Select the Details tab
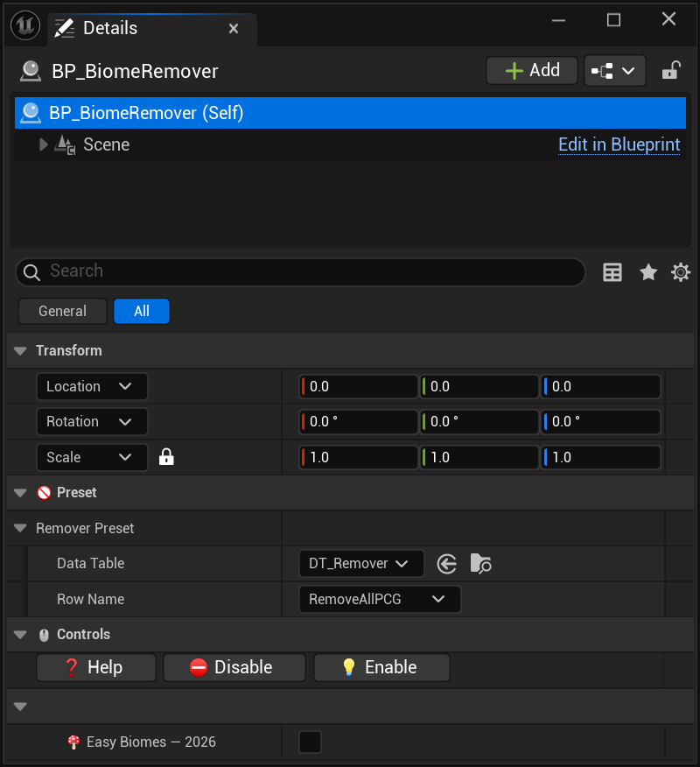 (x=152, y=29)
